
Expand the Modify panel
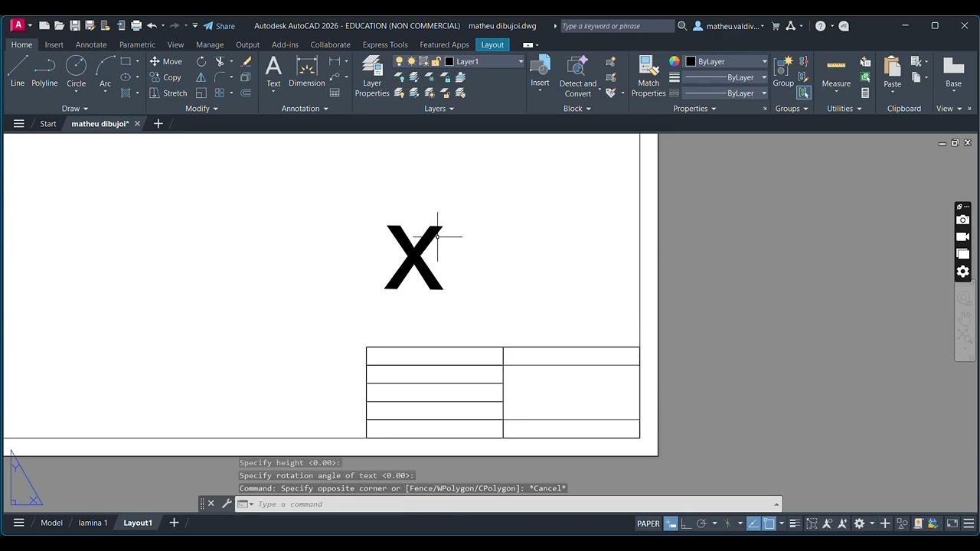(201, 109)
